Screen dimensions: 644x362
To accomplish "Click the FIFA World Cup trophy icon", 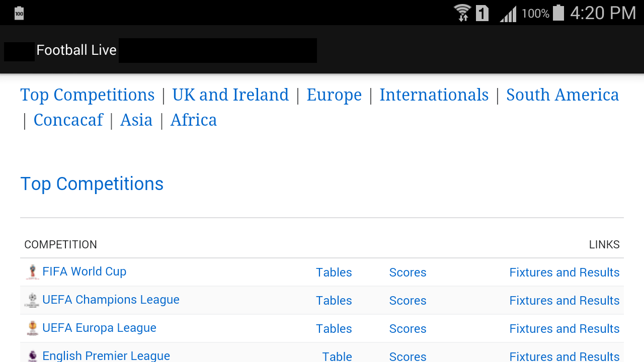I will [32, 272].
